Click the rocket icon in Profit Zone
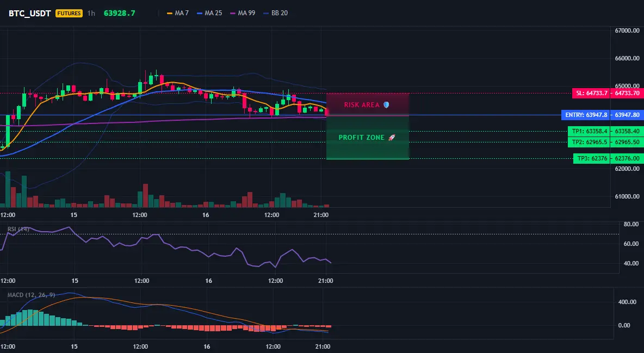The width and height of the screenshot is (644, 353). tap(392, 137)
